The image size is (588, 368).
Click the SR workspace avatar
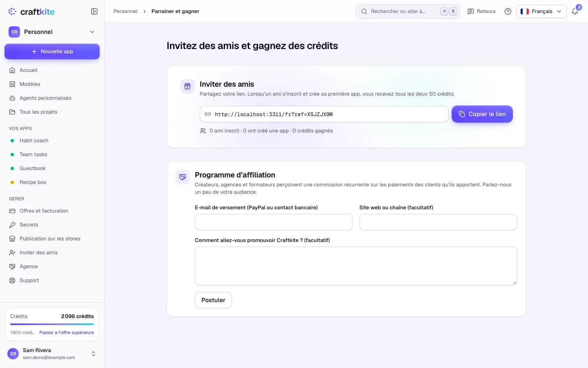coord(14,32)
